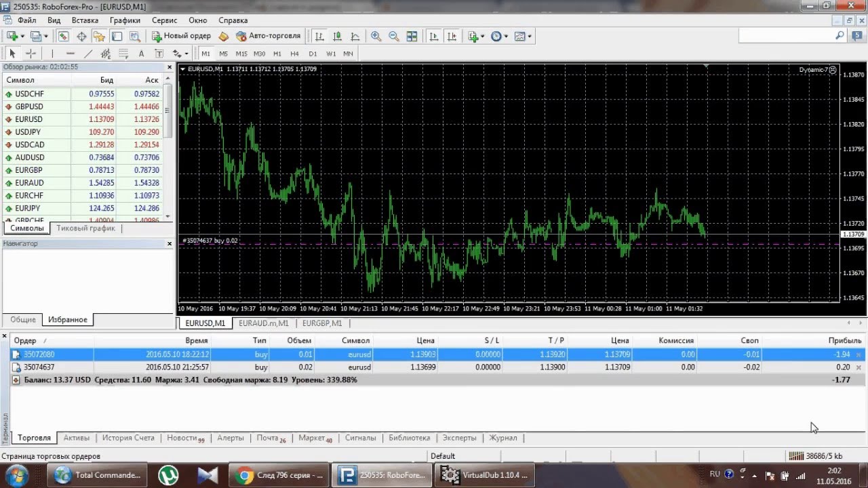Switch to M5 timeframe
Viewport: 868px width, 488px height.
coord(224,54)
